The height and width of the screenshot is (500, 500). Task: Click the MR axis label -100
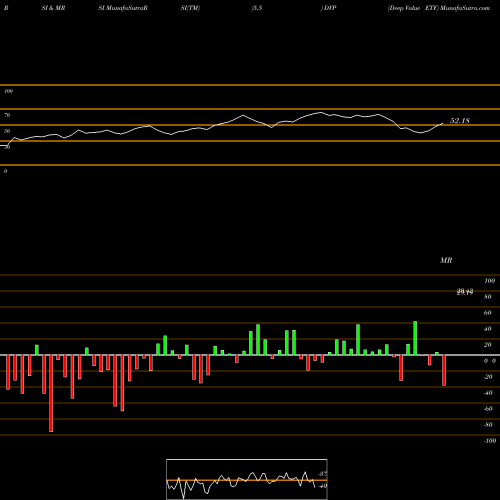pos(490,441)
